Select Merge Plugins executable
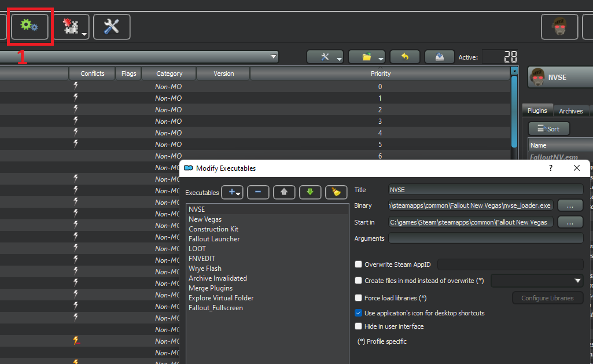This screenshot has height=364, width=593. [267, 288]
